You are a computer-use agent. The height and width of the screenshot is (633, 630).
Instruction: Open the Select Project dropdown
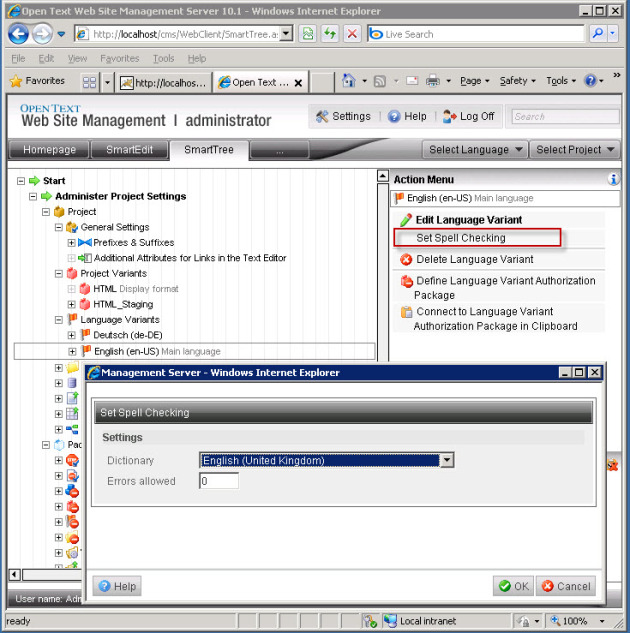point(575,149)
